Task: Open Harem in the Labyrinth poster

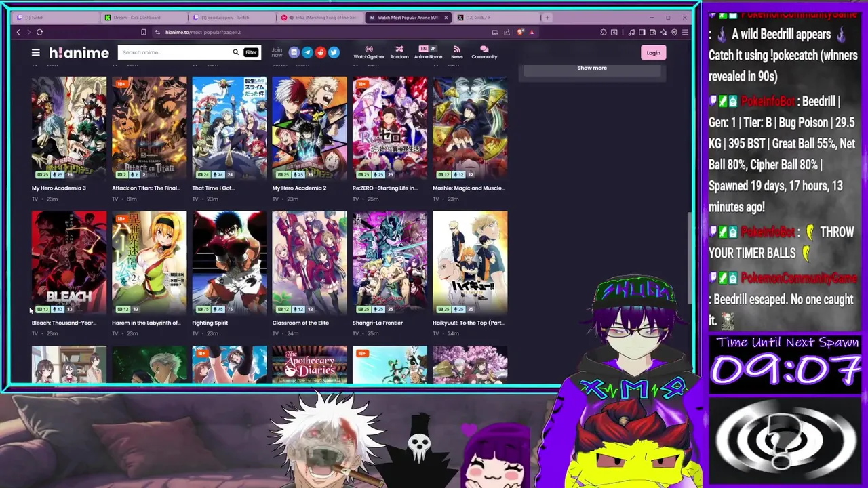Action: [x=149, y=262]
